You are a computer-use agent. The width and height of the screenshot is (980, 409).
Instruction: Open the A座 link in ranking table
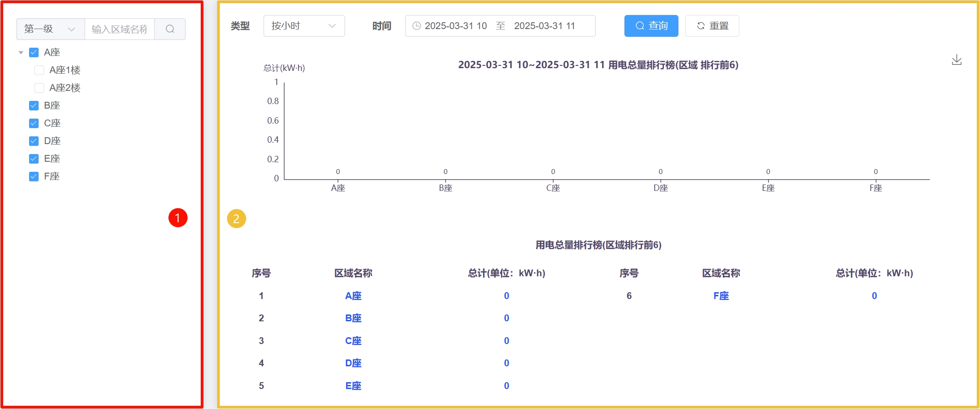(353, 296)
